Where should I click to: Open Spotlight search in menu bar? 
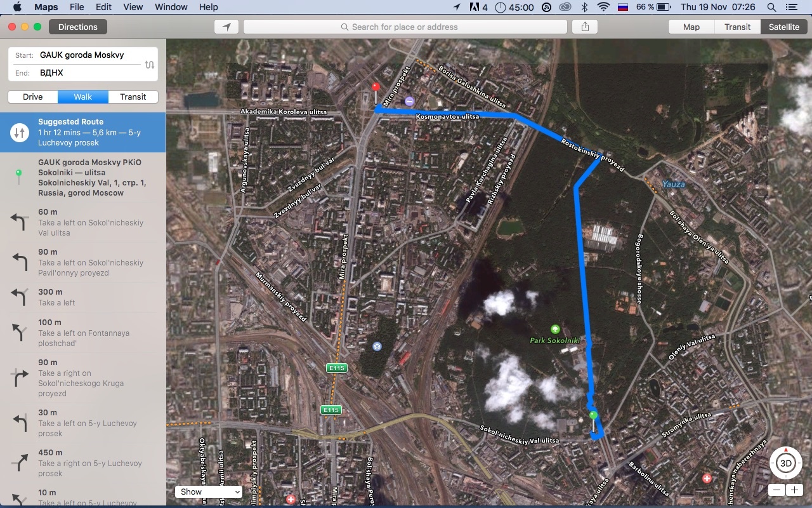(x=771, y=7)
